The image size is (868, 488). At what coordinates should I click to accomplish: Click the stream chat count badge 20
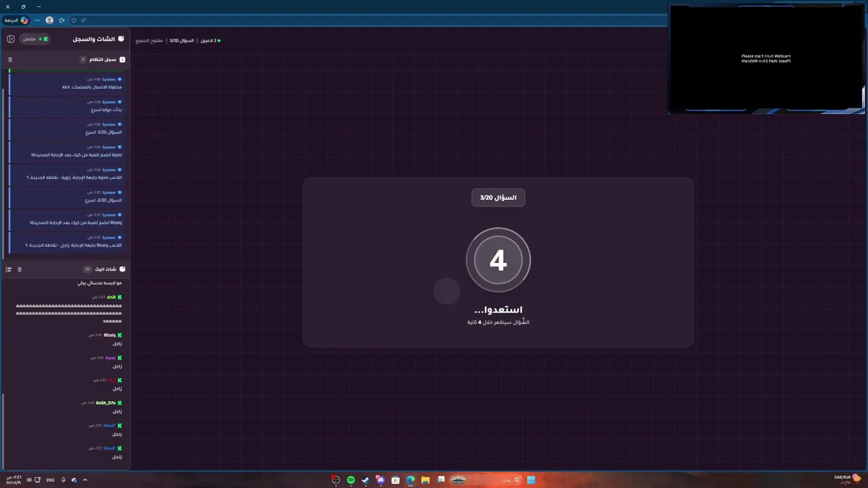click(87, 269)
